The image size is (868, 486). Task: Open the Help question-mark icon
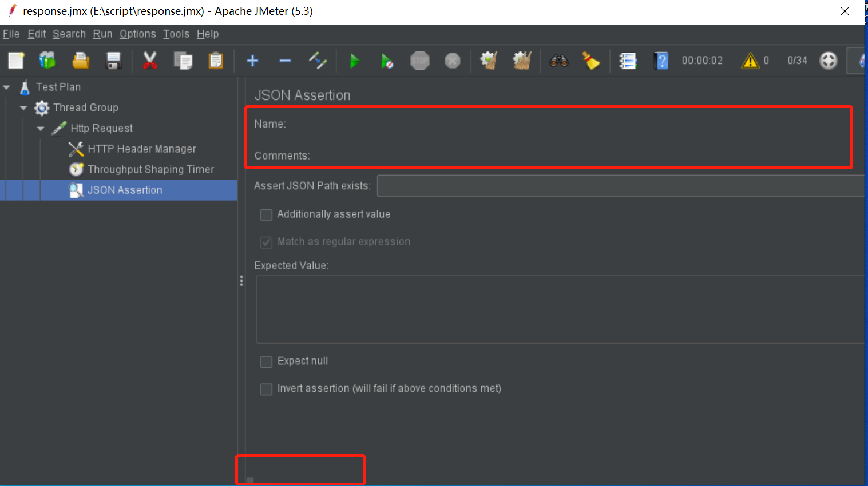pyautogui.click(x=661, y=61)
